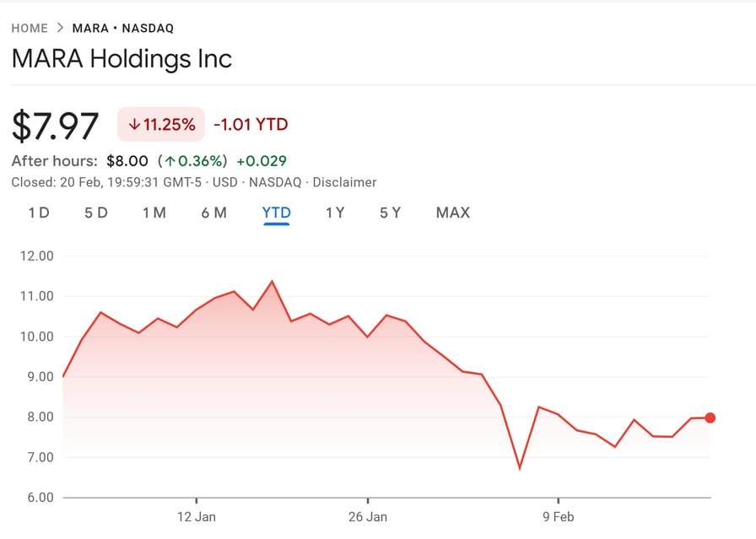Click the MARA Holdings Inc title
The image size is (756, 539).
pos(121,59)
